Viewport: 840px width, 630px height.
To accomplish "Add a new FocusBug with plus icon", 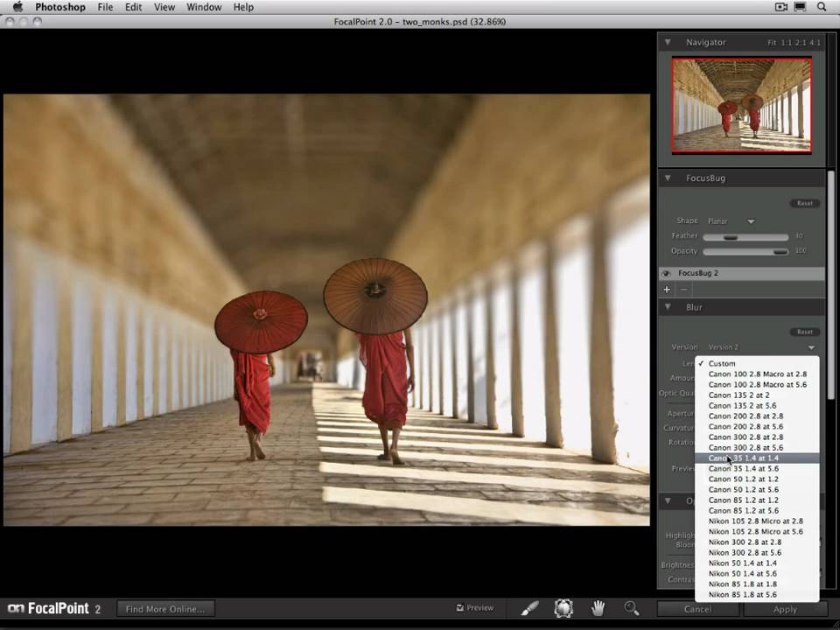I will tap(667, 290).
